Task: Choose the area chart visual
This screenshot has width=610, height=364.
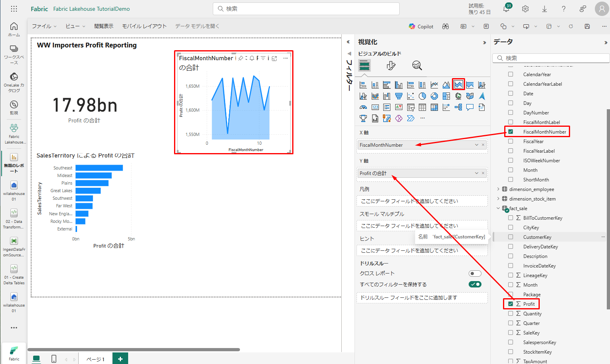Action: point(446,85)
